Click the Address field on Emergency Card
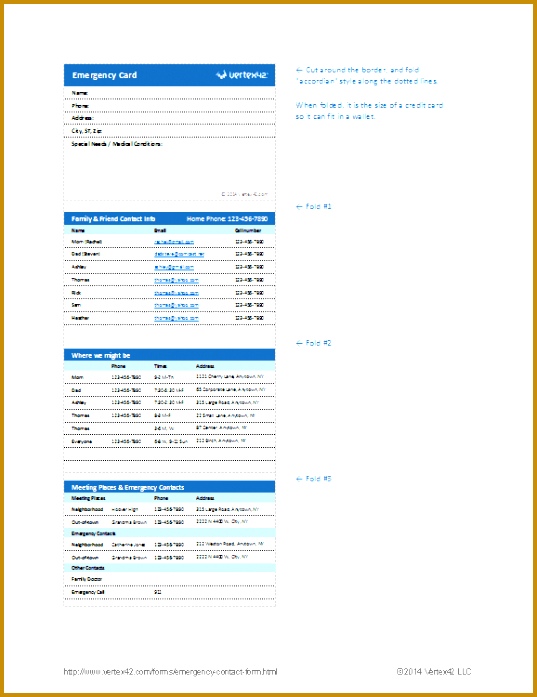The height and width of the screenshot is (697, 537). pos(169,118)
